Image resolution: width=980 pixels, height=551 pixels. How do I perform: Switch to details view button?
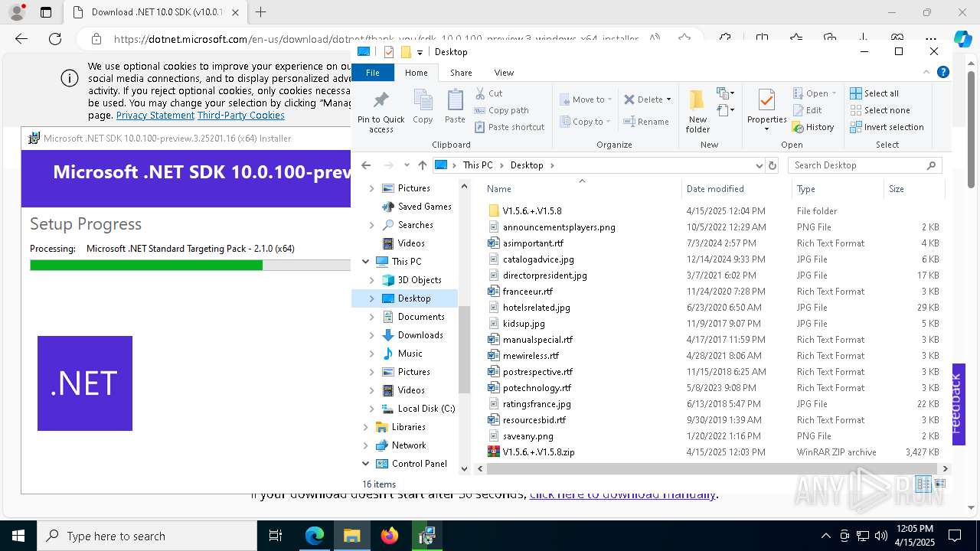pos(923,484)
